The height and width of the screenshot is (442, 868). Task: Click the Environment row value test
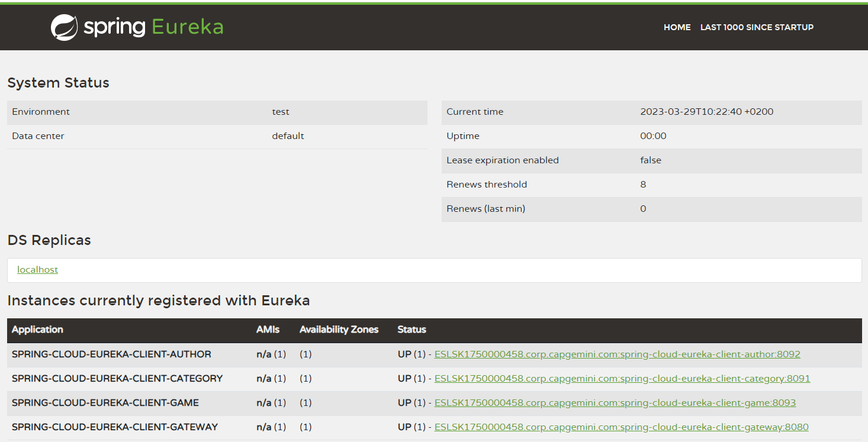[281, 112]
